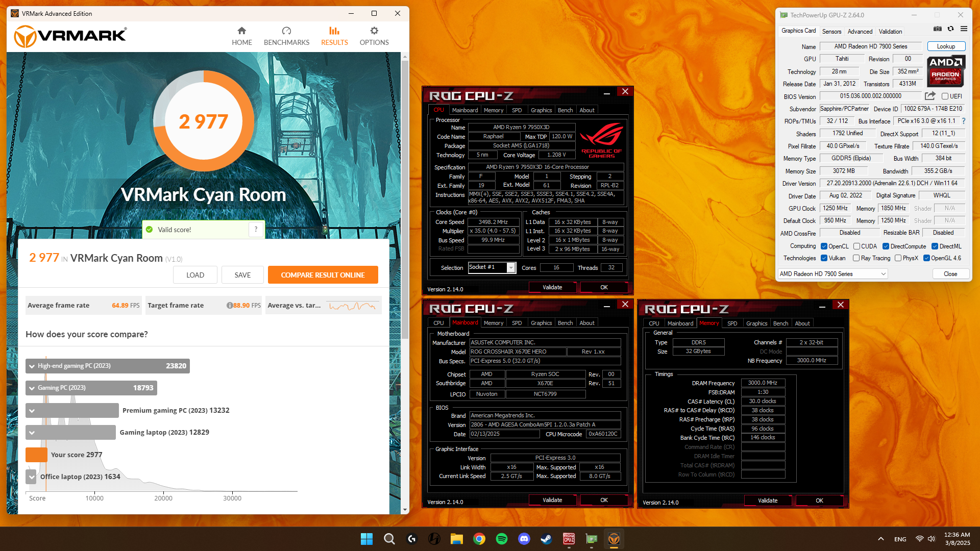
Task: Toggle the CUDA checkbox
Action: 856,246
